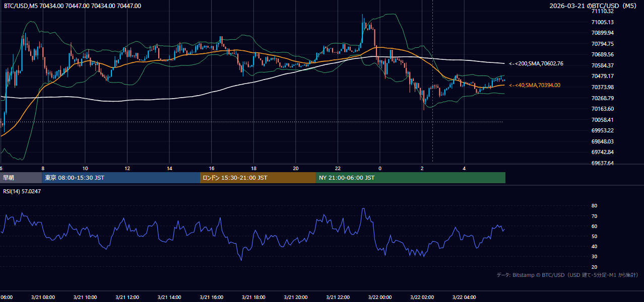Click the 3/21 22:00 time label
644x302 pixels.
[338, 297]
